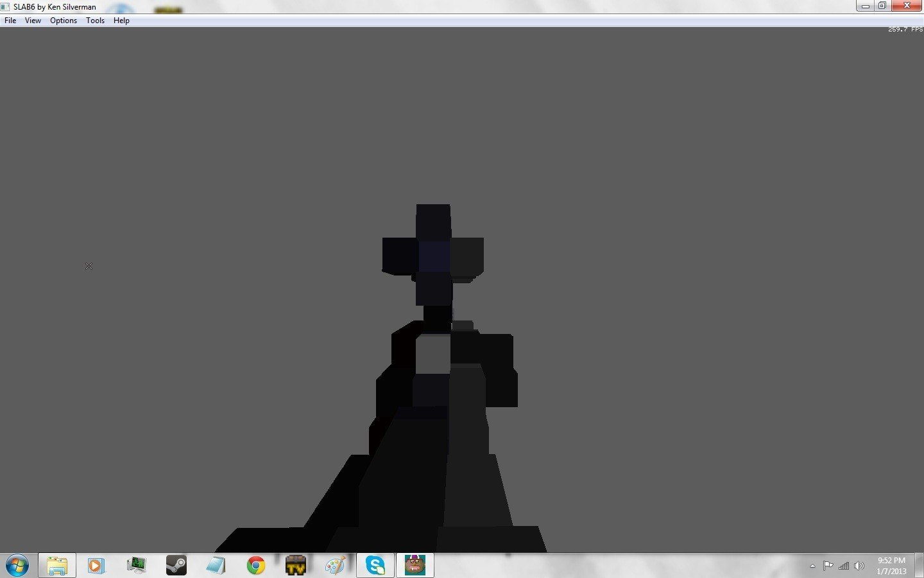Click the clock showing 9:52 PM
Screen dimensions: 924x578
point(891,566)
